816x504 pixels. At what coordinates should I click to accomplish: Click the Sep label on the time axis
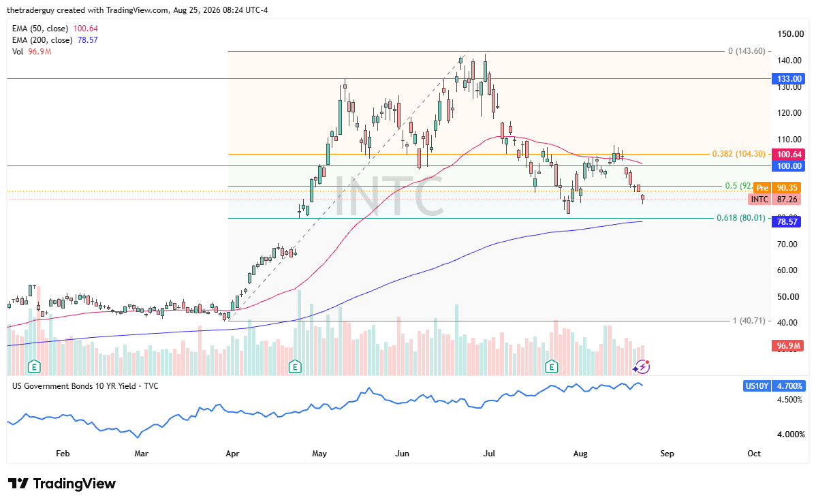coord(667,454)
